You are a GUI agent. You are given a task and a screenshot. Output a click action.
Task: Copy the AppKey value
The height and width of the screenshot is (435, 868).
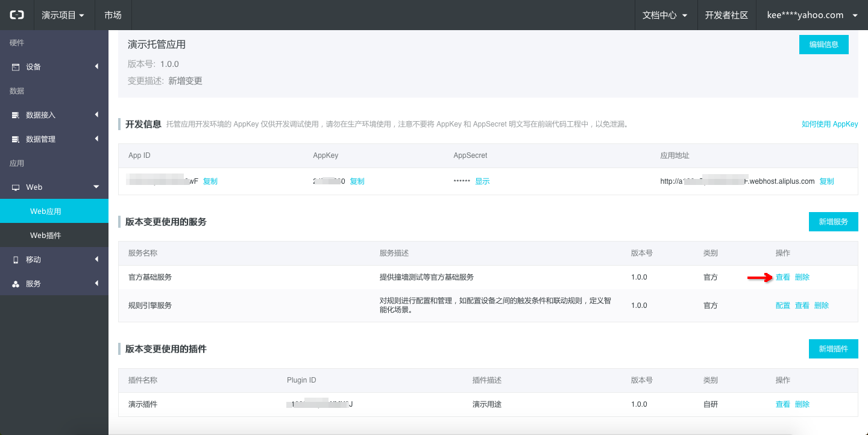pyautogui.click(x=357, y=181)
